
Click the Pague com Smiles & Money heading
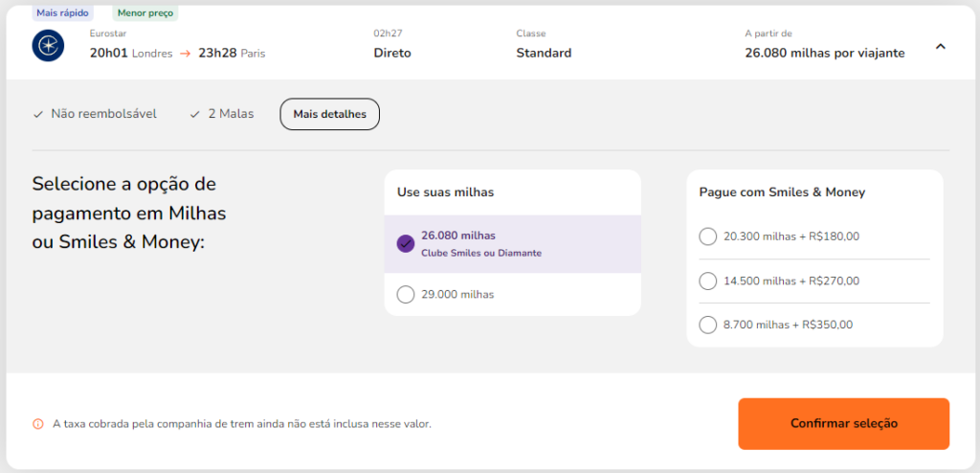pyautogui.click(x=782, y=192)
